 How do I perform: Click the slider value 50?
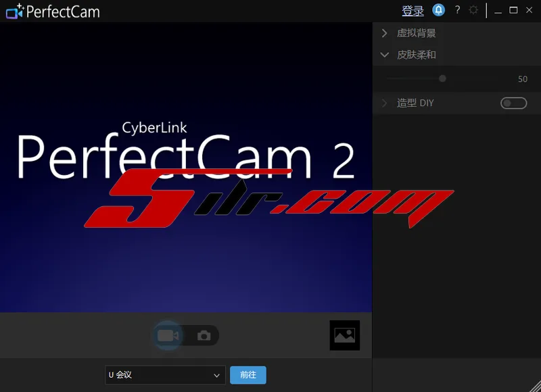tap(522, 79)
